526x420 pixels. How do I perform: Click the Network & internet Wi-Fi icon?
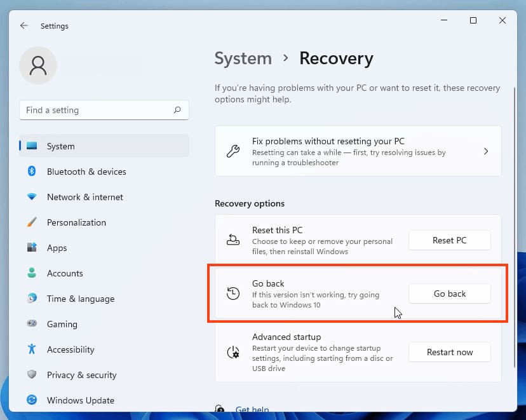[32, 197]
